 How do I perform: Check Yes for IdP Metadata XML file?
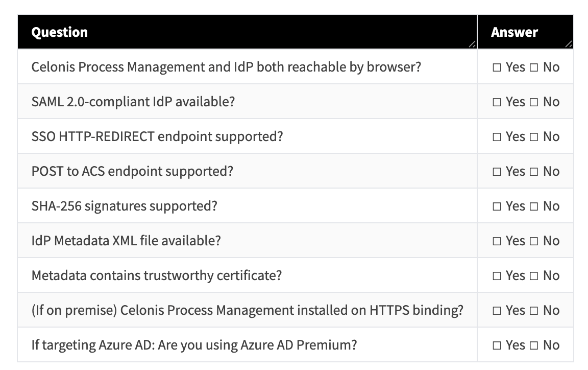(497, 241)
